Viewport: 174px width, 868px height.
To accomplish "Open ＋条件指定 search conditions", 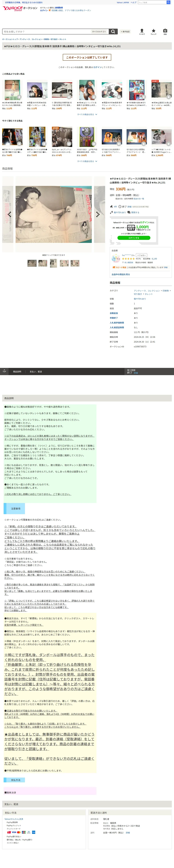I will pyautogui.click(x=125, y=32).
